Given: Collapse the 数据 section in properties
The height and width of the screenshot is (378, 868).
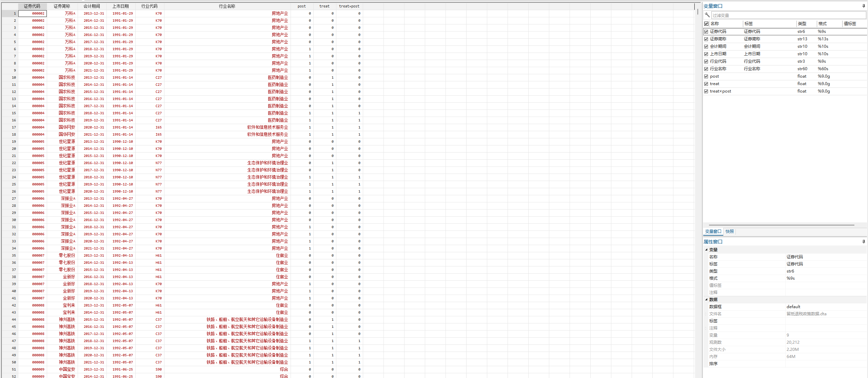Looking at the screenshot, I should tap(706, 299).
